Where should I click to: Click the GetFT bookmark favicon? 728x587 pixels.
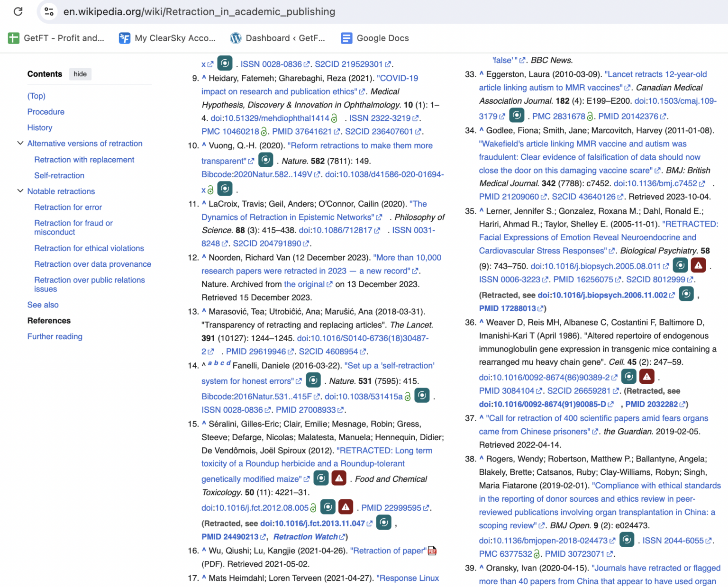pos(14,38)
